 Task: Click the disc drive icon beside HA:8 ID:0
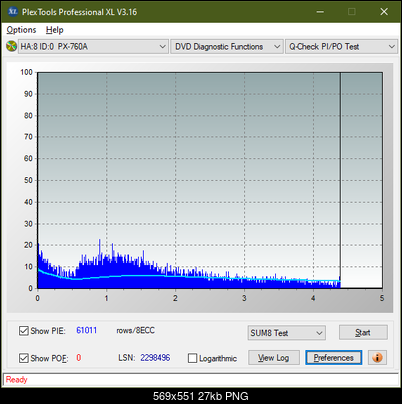coord(11,46)
